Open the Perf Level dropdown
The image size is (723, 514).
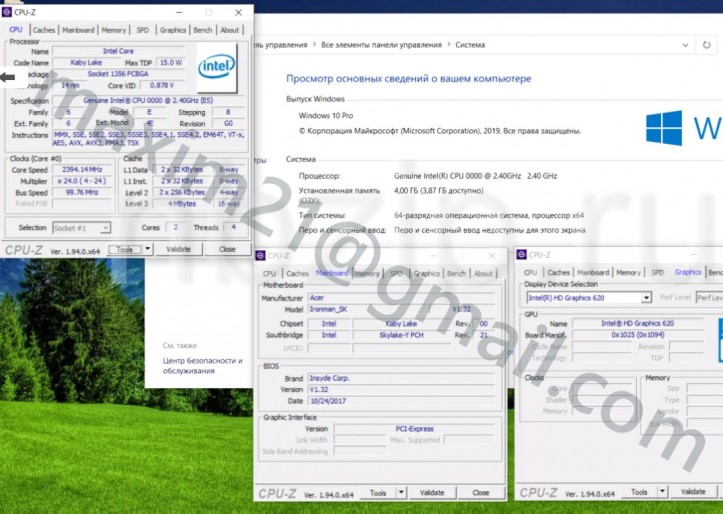tap(710, 298)
